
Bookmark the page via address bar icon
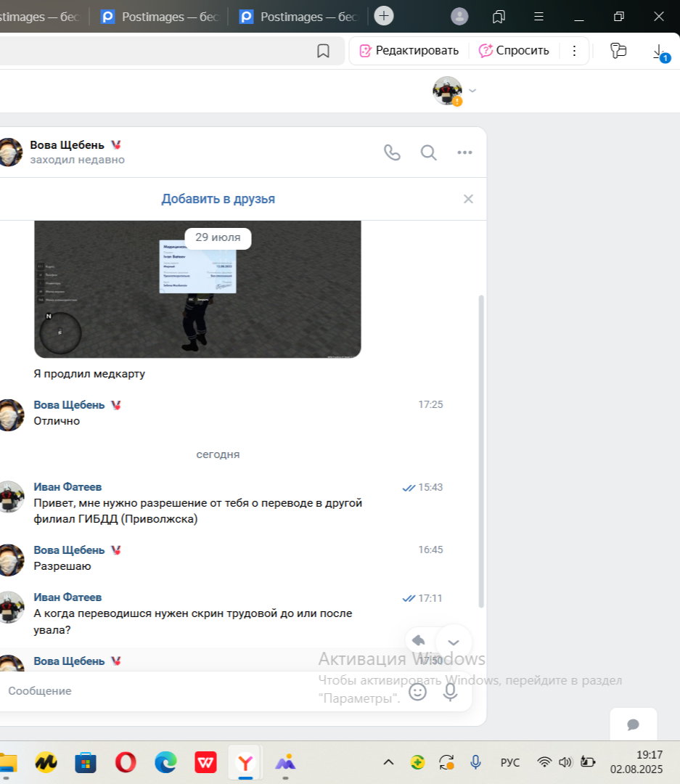pos(323,51)
